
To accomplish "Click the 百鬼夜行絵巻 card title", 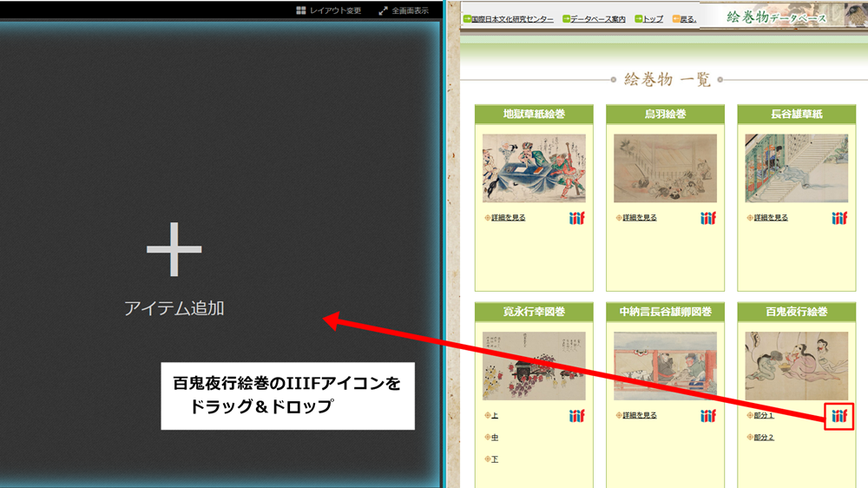I will tap(796, 312).
